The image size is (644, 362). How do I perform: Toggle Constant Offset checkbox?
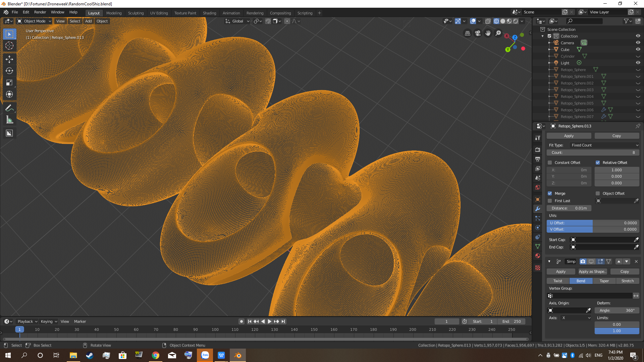[551, 162]
